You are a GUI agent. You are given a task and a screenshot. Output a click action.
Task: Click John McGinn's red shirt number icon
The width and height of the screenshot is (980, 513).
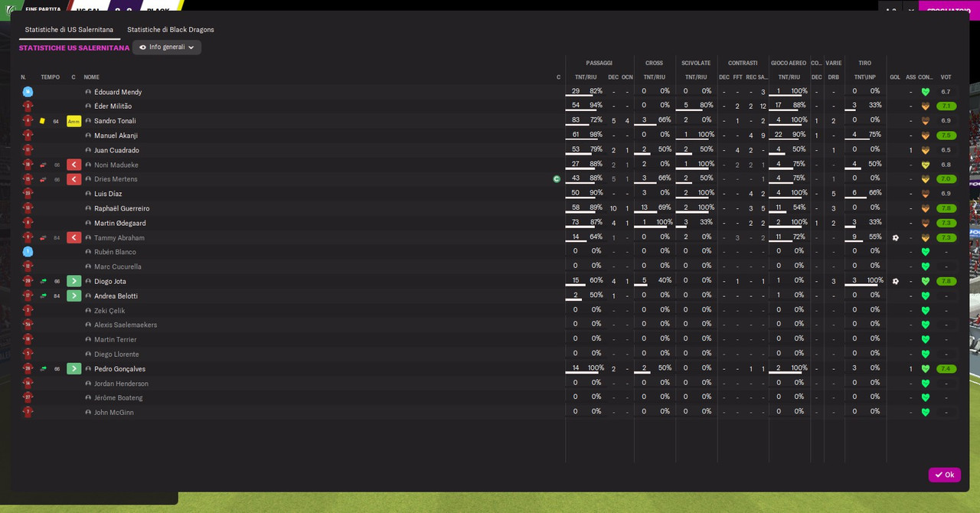click(x=28, y=412)
